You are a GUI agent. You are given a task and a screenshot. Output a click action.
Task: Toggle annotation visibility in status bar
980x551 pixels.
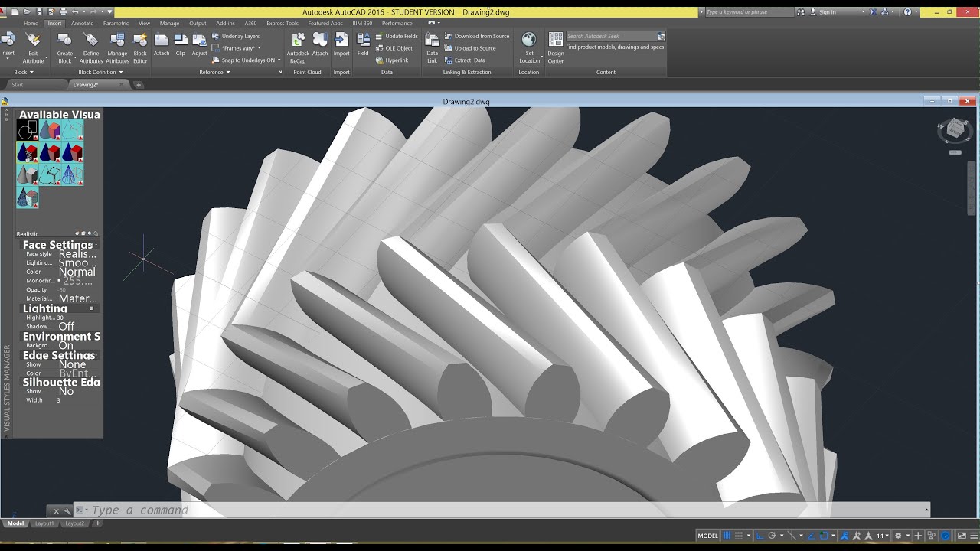pyautogui.click(x=844, y=536)
